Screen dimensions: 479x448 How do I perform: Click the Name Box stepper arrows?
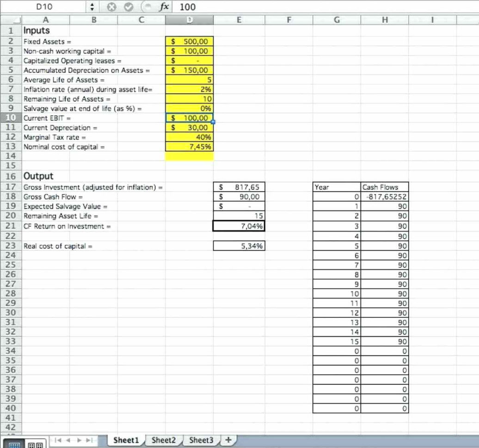point(92,7)
